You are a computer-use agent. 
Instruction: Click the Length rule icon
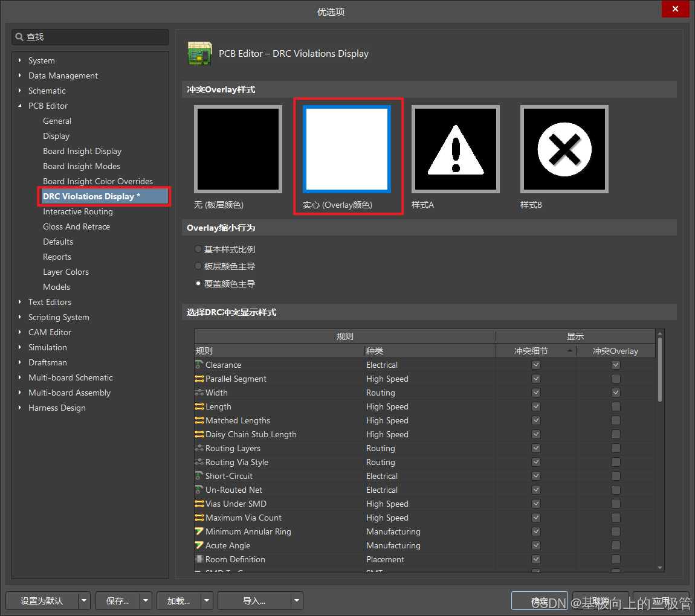[x=199, y=406]
